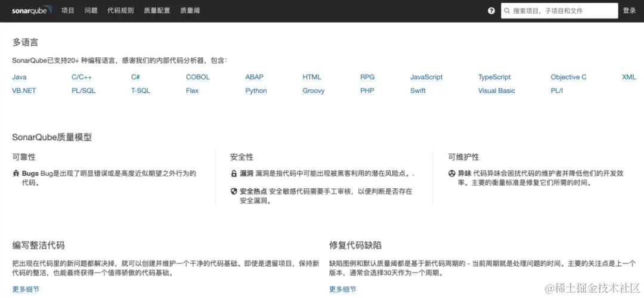The width and height of the screenshot is (644, 298).
Task: Open the PL/SQL language link
Action: (83, 91)
